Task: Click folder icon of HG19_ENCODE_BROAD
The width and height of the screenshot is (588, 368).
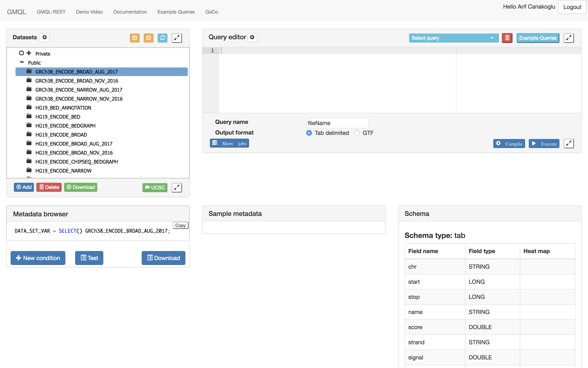Action: (x=29, y=134)
